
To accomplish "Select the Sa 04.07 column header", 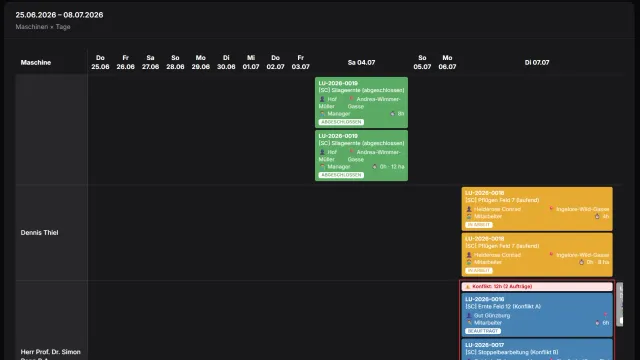I will click(x=361, y=62).
